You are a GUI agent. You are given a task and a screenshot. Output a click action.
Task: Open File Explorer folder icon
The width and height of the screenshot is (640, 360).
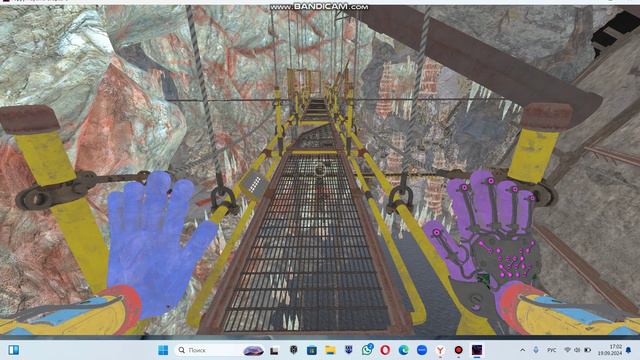pyautogui.click(x=330, y=350)
